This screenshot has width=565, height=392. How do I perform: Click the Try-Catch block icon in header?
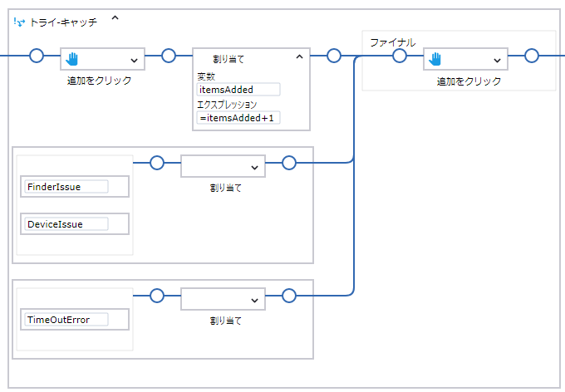click(x=19, y=22)
